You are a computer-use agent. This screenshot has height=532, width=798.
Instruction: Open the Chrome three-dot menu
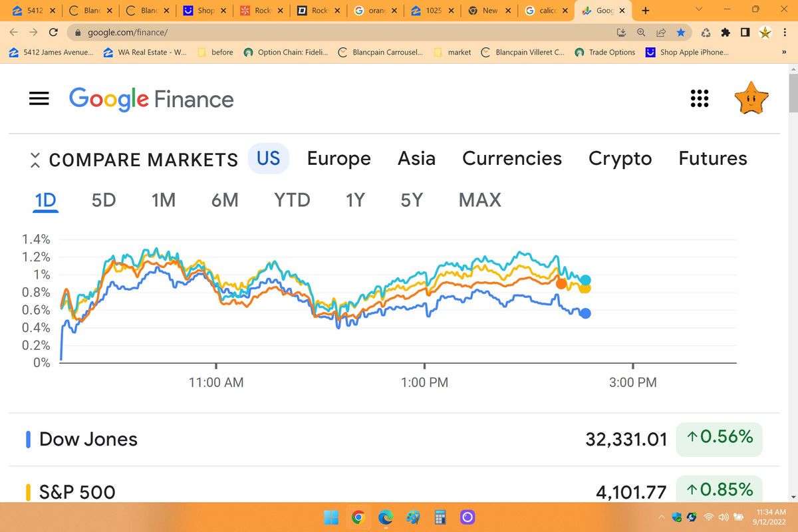click(x=785, y=32)
